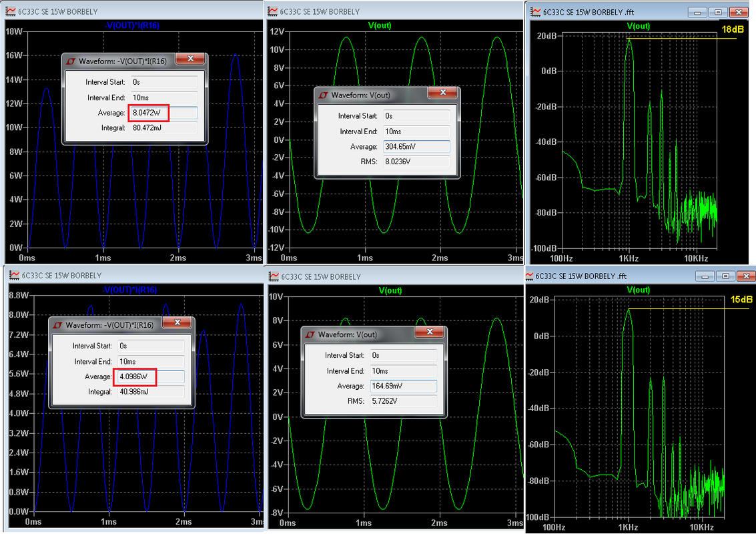The width and height of the screenshot is (756, 534).
Task: Click the 12V axis label in the top-middle plot
Action: 277,31
